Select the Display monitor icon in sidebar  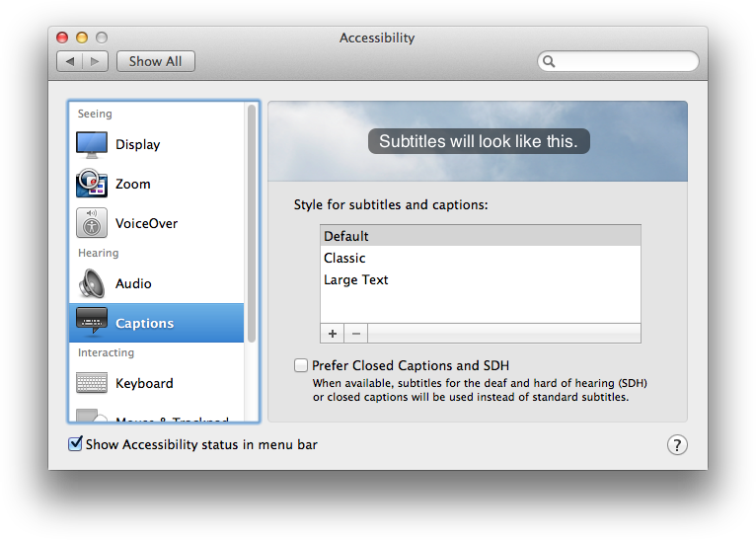click(92, 144)
